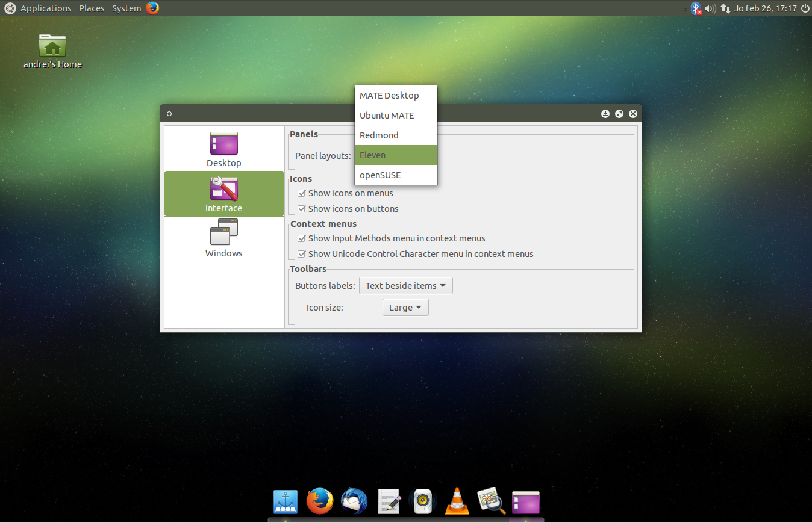812x523 pixels.
Task: Open the System menu
Action: click(126, 8)
